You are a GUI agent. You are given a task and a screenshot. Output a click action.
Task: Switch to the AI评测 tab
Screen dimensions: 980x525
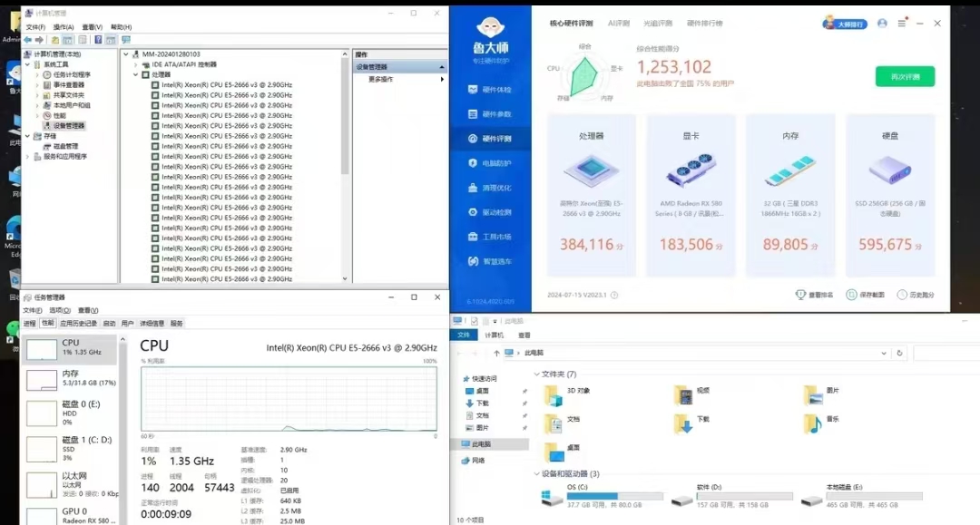[x=619, y=23]
